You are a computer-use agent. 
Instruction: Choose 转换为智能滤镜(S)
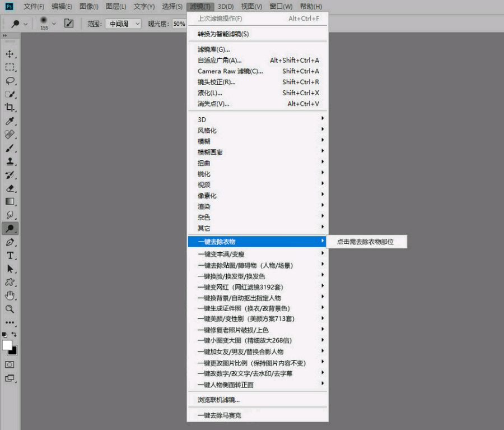pos(258,34)
